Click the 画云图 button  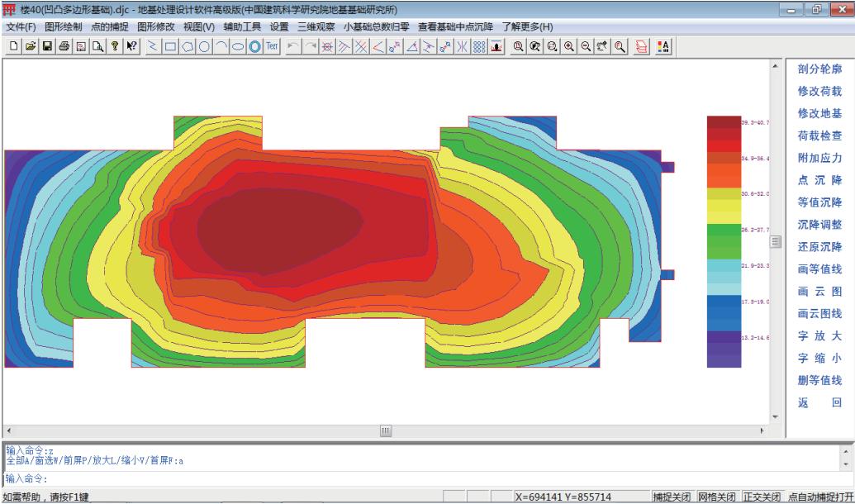pyautogui.click(x=819, y=292)
